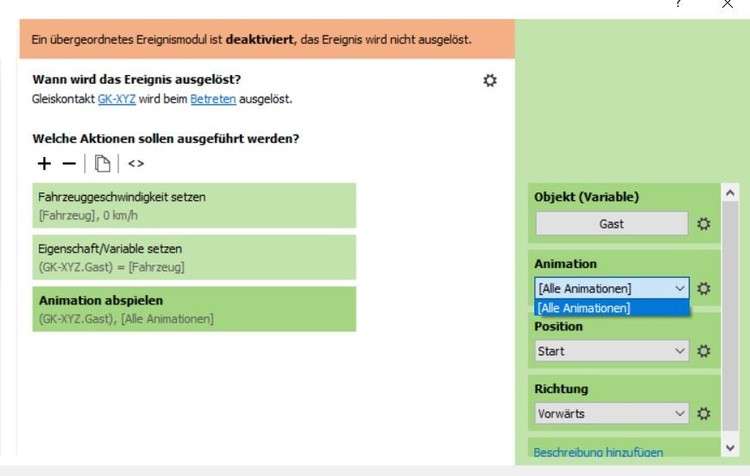Image resolution: width=750 pixels, height=476 pixels.
Task: Select the Eigenschaft/Variable setzen action
Action: 195,257
